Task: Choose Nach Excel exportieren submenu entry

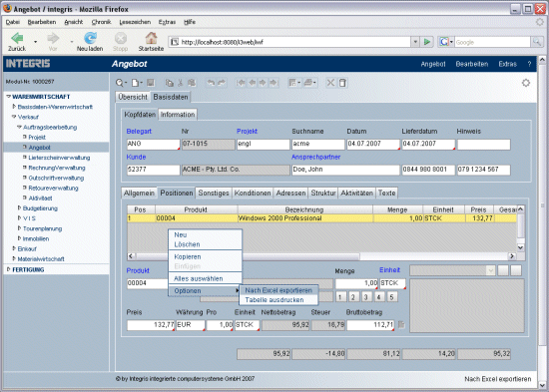Action: coord(278,290)
